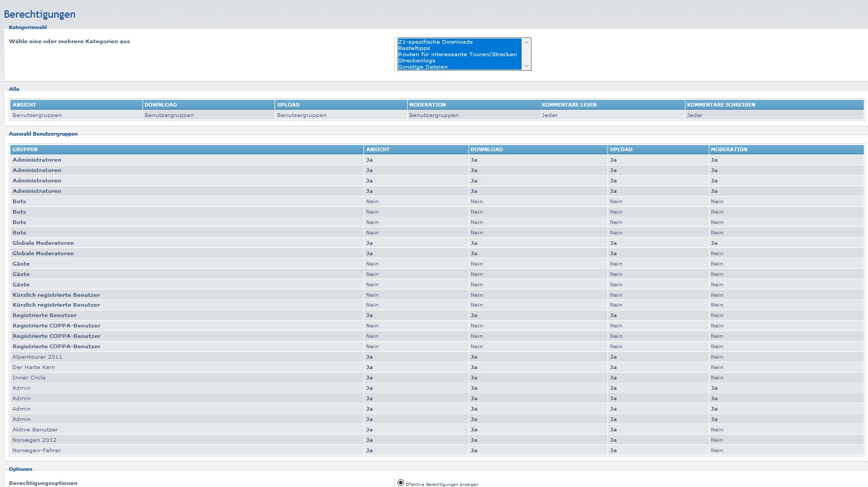Click the 'Aktive Benutzer' group name

point(35,430)
